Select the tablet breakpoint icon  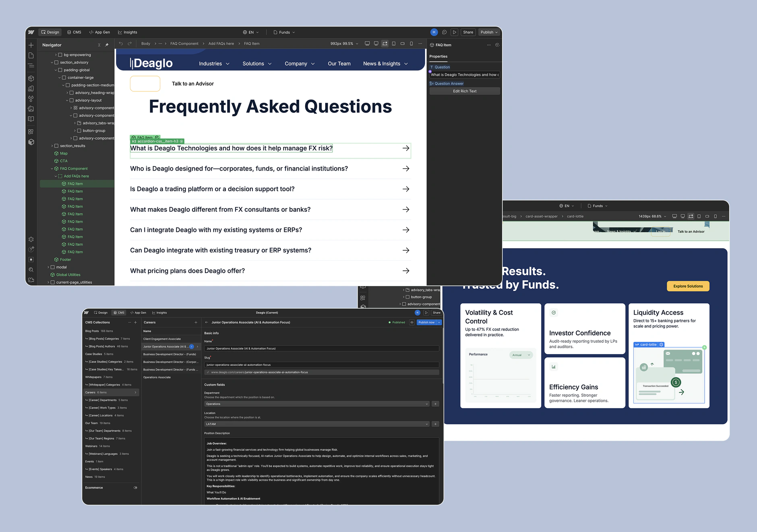click(x=394, y=43)
